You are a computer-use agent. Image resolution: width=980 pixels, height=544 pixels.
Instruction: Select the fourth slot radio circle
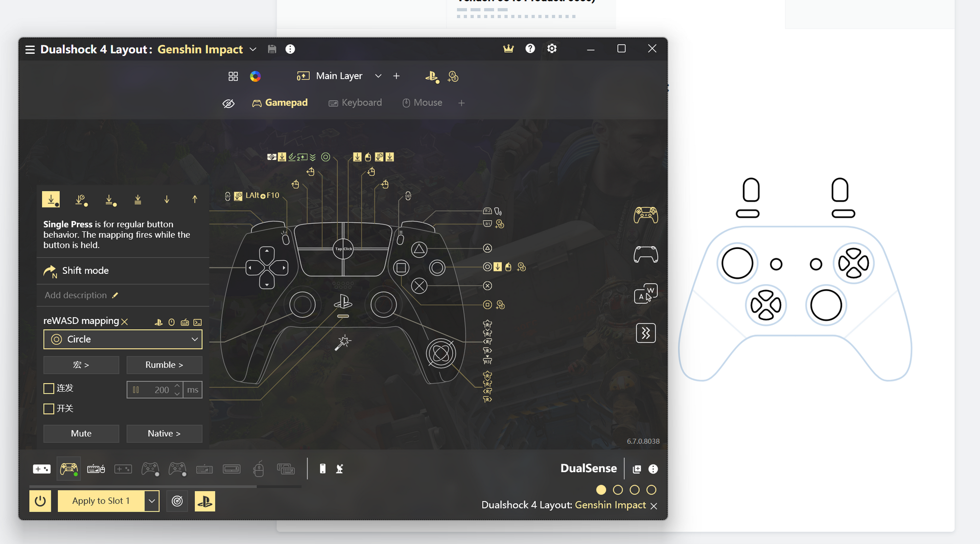(x=651, y=490)
